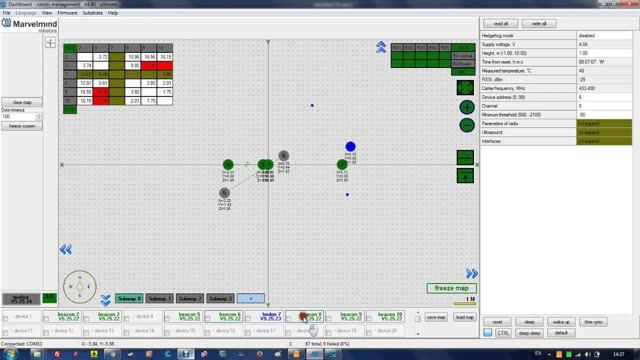Click the zoom in plus icon
The width and height of the screenshot is (640, 360).
click(467, 107)
